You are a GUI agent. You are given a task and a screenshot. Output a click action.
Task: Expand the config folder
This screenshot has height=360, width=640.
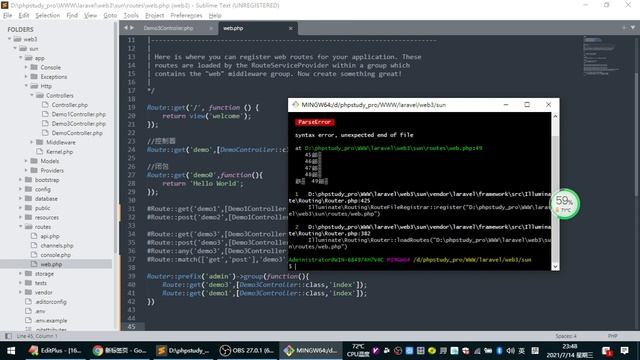click(20, 189)
